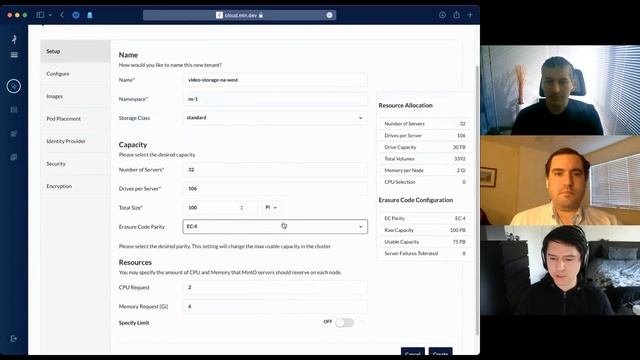Click the Cancel button

pyautogui.click(x=413, y=352)
